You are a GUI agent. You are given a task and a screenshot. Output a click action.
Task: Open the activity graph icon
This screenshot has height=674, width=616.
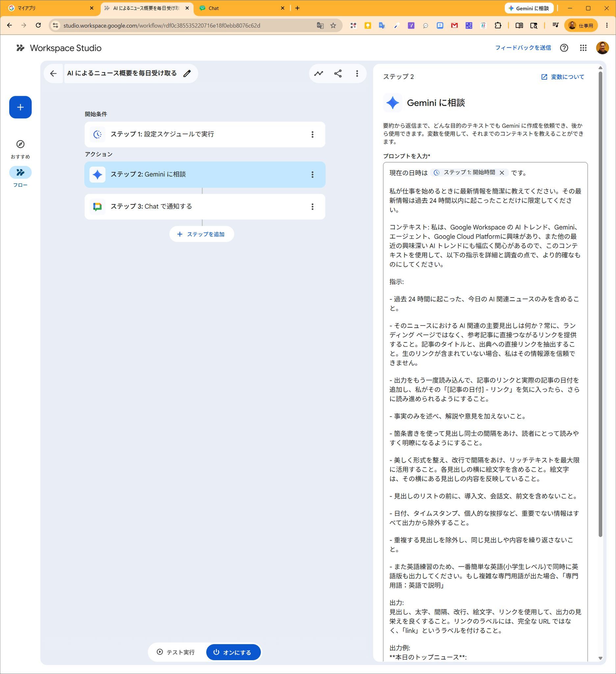pos(319,73)
